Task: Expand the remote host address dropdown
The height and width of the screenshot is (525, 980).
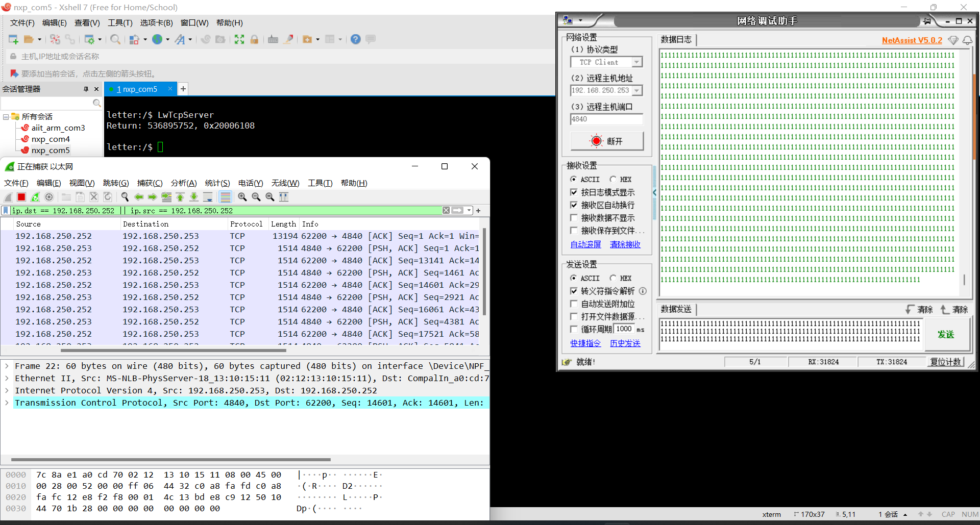Action: click(x=636, y=90)
